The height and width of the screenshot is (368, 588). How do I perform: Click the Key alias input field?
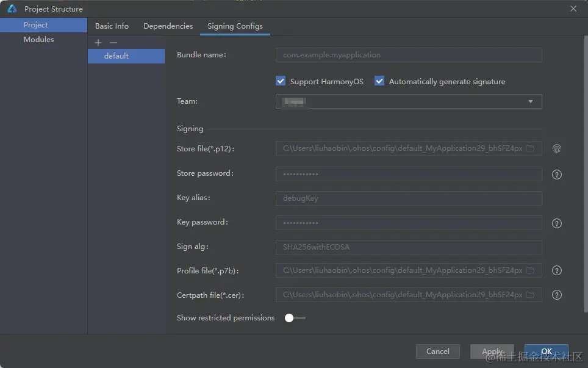click(x=409, y=198)
